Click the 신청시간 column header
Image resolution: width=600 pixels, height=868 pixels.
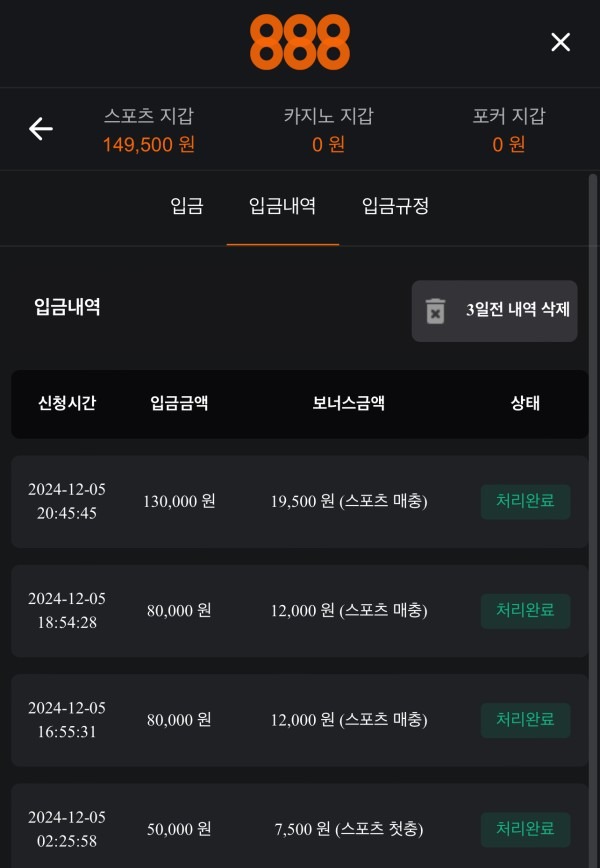tap(67, 403)
